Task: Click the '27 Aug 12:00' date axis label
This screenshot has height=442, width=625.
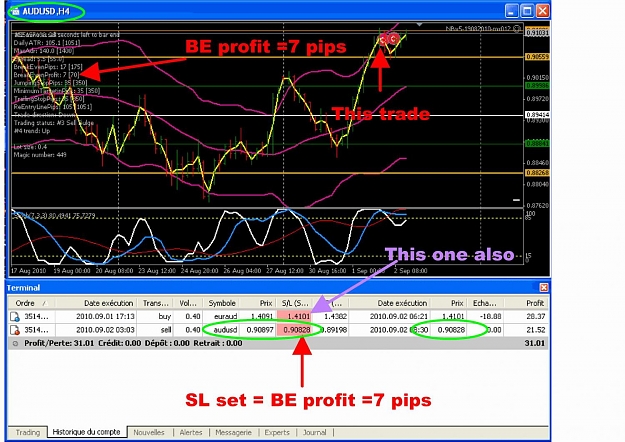Action: (x=285, y=271)
